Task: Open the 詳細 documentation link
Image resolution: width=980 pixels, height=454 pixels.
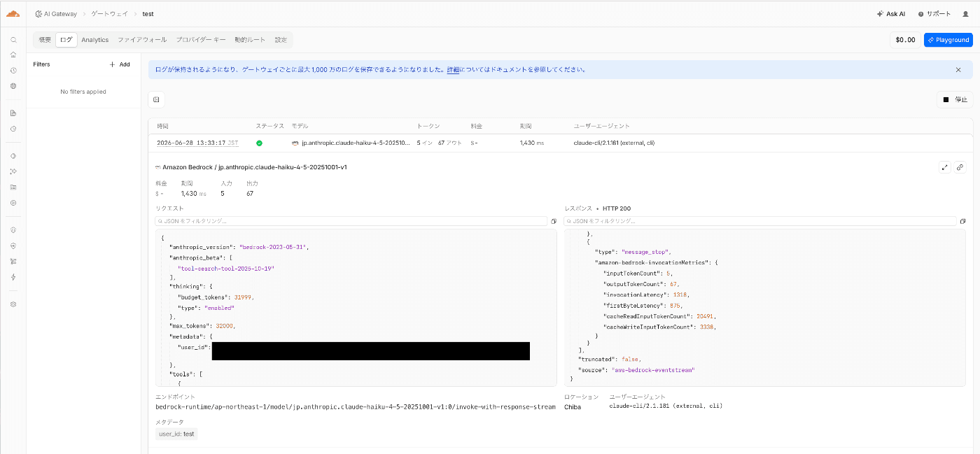Action: coord(453,70)
